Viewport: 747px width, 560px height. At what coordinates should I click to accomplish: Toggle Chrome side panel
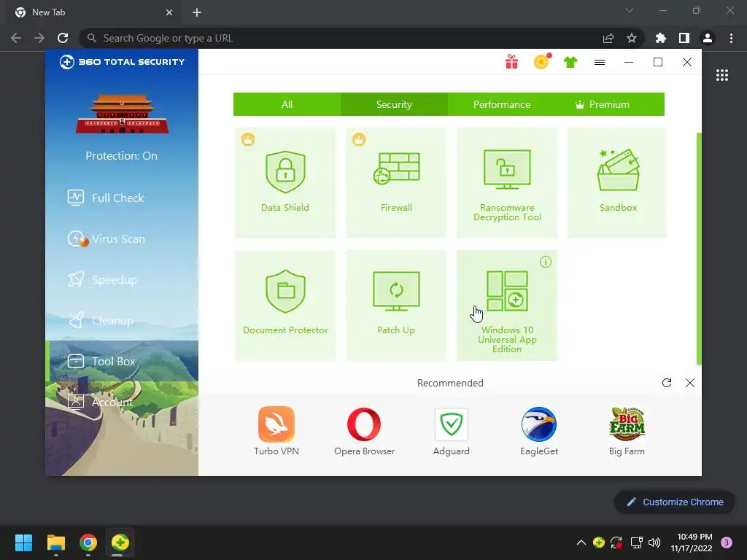[x=684, y=38]
